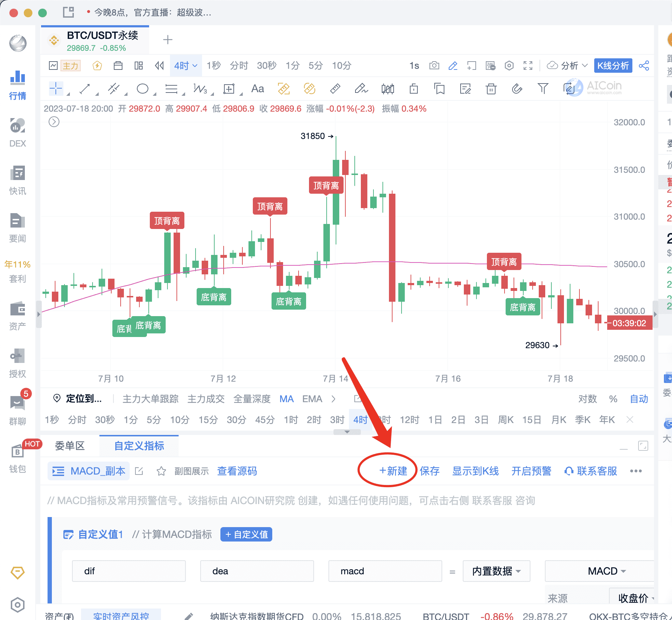The height and width of the screenshot is (620, 672).
Task: Toggle the MA indicator
Action: coord(287,399)
